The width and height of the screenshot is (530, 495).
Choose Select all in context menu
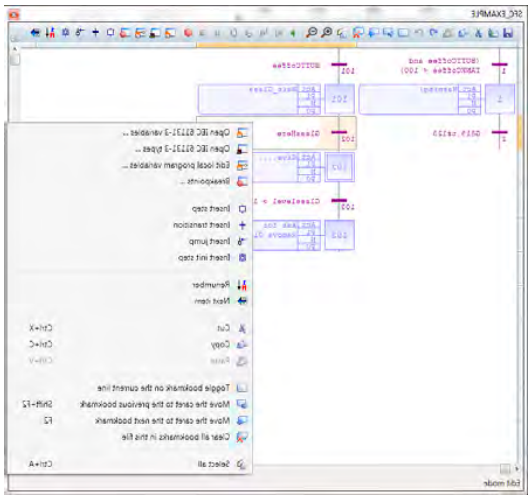coord(130,464)
